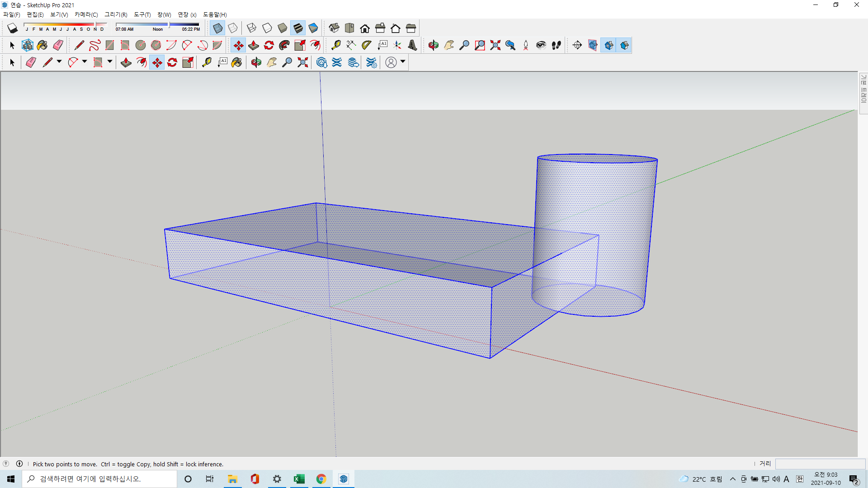Click the 거리 measurements input box
This screenshot has height=488, width=868.
click(x=820, y=464)
